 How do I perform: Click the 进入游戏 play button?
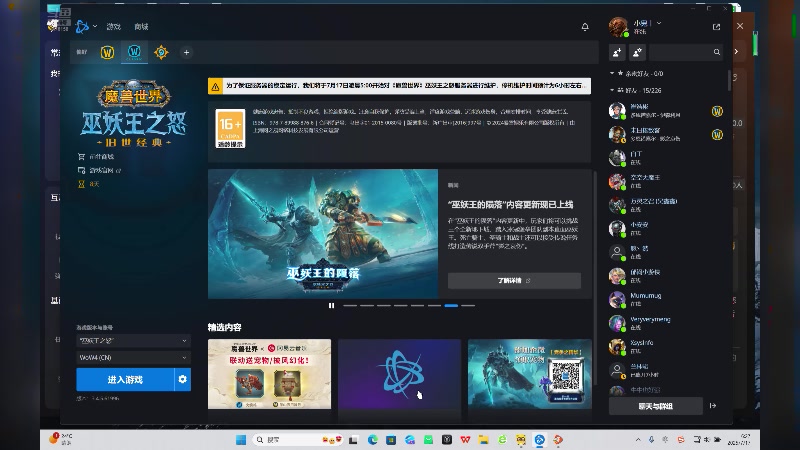[125, 380]
